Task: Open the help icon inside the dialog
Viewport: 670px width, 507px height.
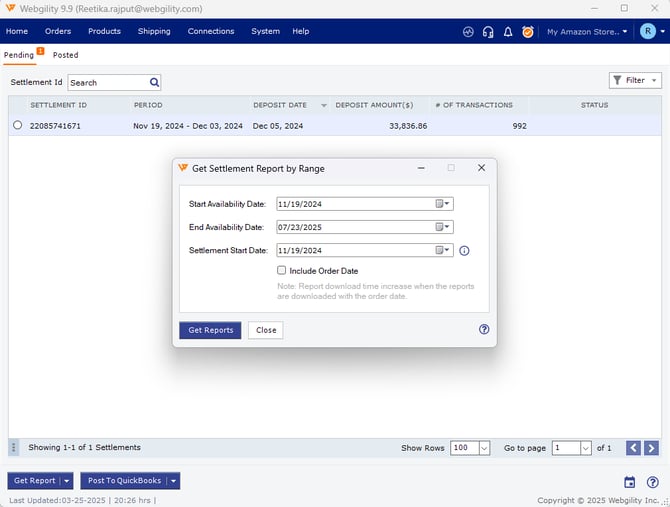Action: coord(484,329)
